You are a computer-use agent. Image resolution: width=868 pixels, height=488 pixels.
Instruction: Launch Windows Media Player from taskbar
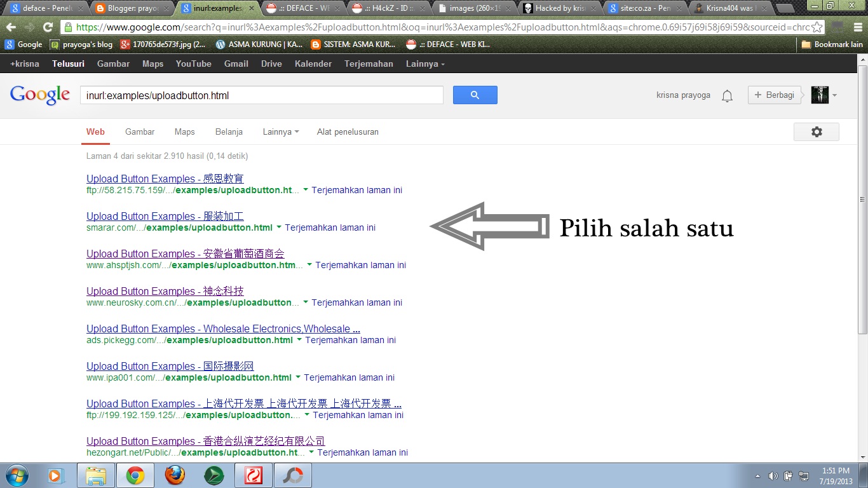pos(55,475)
